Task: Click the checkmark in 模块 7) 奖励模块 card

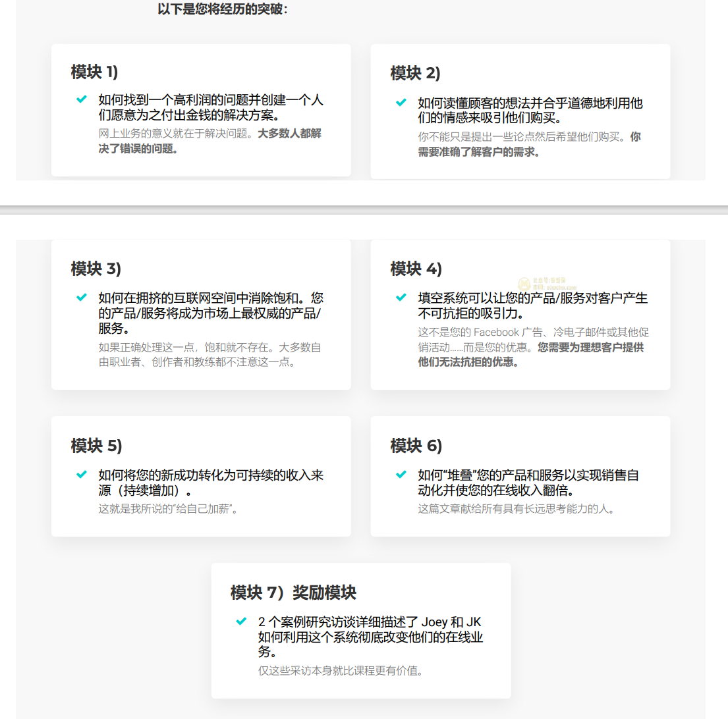Action: 241,622
